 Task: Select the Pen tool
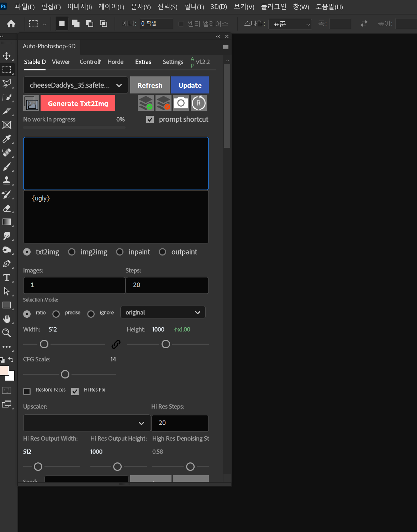(6, 264)
